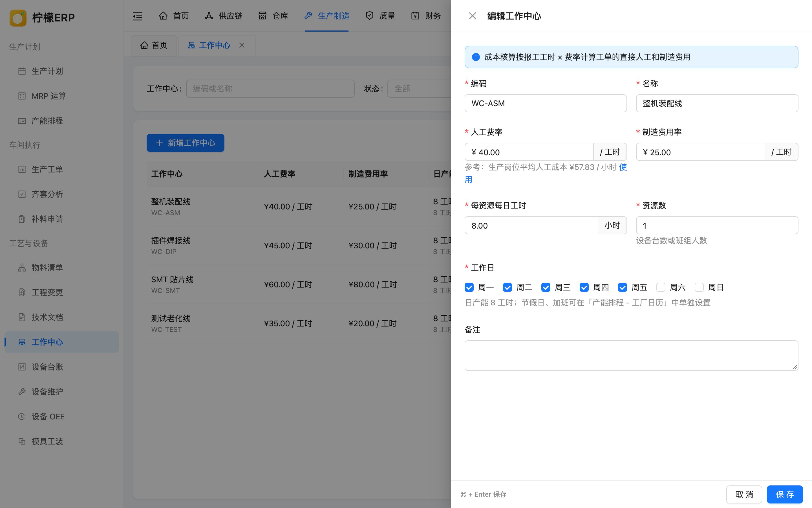
Task: Select the SMT 贴片线 table row
Action: click(x=299, y=284)
